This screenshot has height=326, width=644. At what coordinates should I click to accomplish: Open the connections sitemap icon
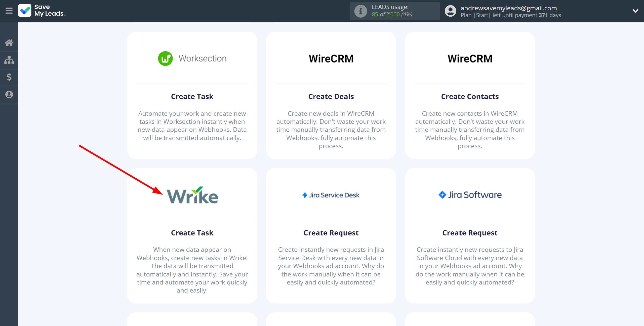pyautogui.click(x=9, y=60)
